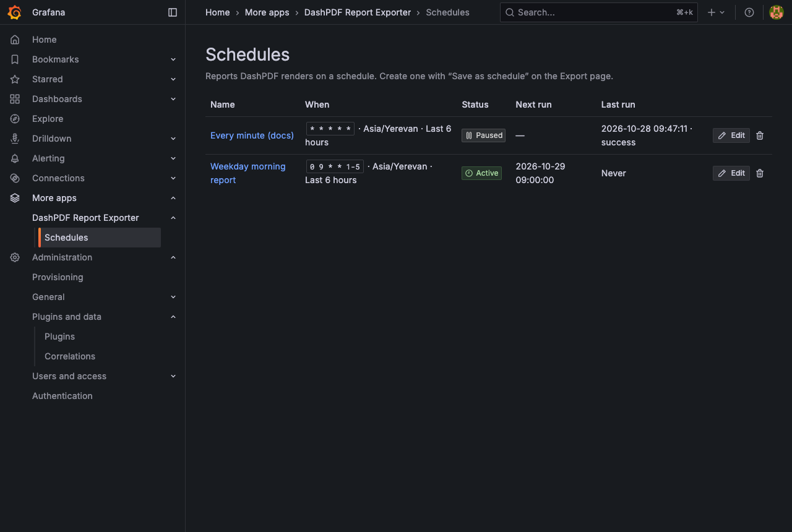Click the Dashboards grid icon
792x532 pixels.
[x=15, y=99]
